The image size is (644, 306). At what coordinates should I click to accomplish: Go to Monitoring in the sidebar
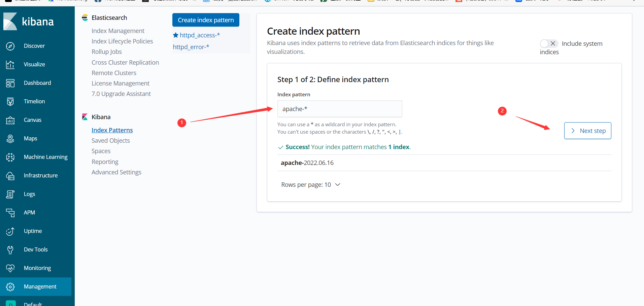(x=37, y=268)
